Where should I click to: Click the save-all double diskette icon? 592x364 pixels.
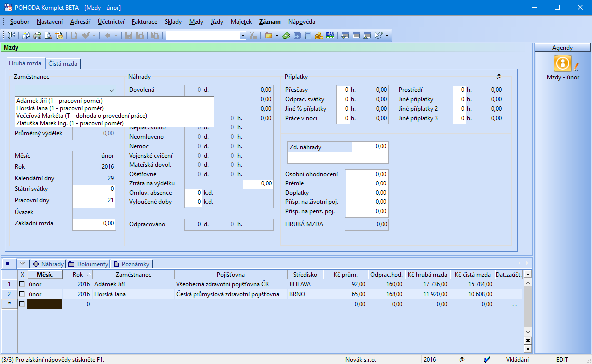point(140,35)
